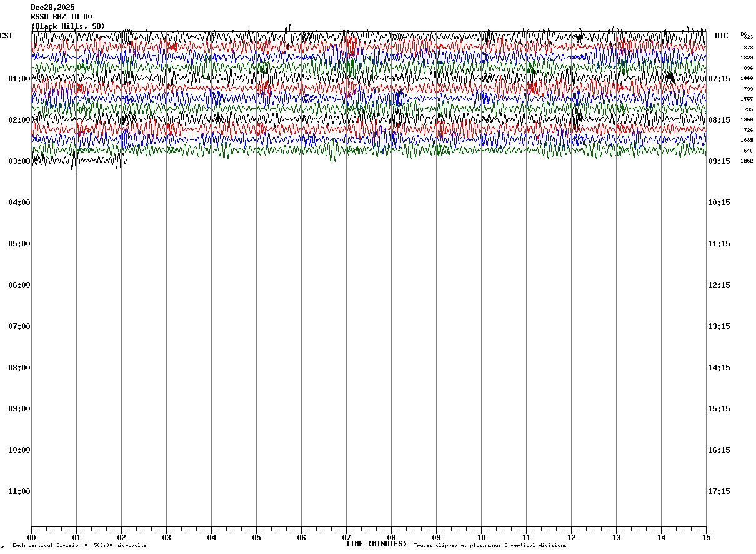Click the 17:15 UTC time label

719,491
